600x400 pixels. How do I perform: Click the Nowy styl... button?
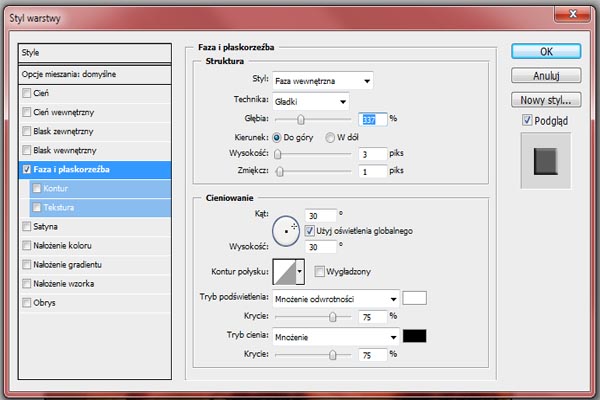[x=546, y=100]
